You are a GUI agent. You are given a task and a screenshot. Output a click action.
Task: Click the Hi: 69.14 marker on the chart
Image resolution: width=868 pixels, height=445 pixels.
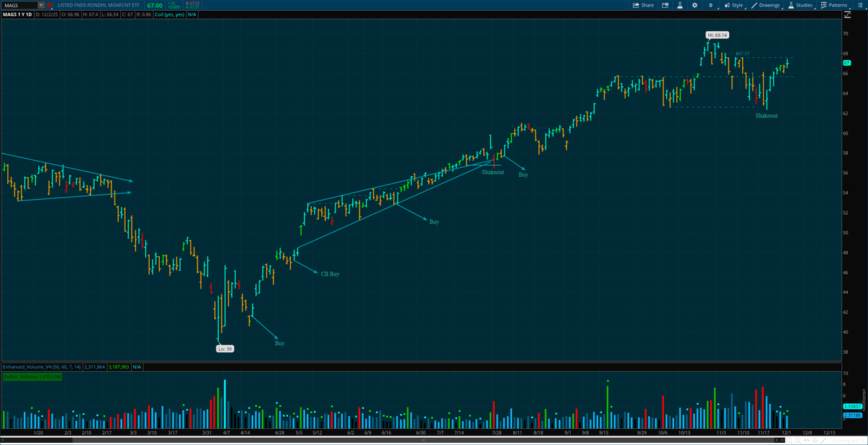click(x=716, y=34)
